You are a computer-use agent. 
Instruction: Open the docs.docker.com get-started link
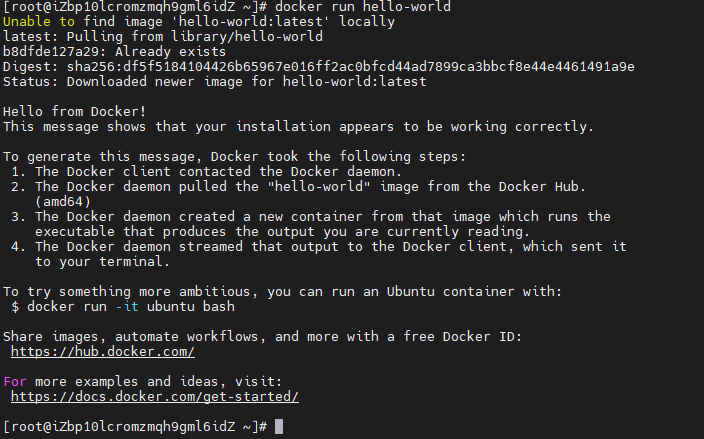[x=154, y=397]
